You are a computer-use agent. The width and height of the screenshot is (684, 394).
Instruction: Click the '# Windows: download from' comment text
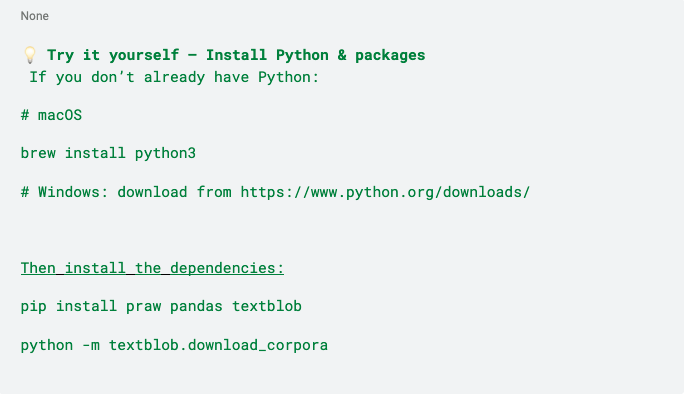pos(126,192)
